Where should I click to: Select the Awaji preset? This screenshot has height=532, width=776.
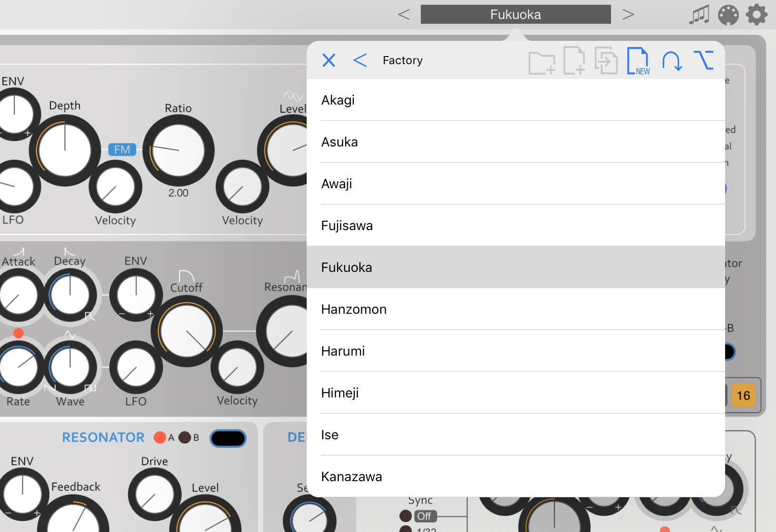click(516, 184)
